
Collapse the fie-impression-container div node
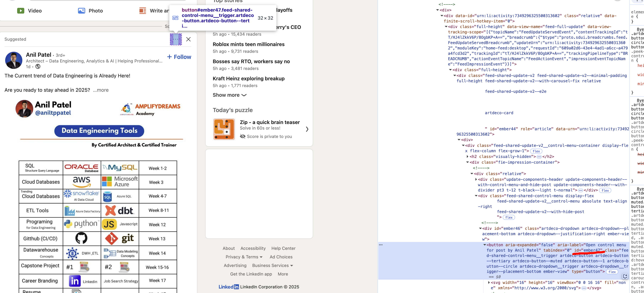pos(468,162)
